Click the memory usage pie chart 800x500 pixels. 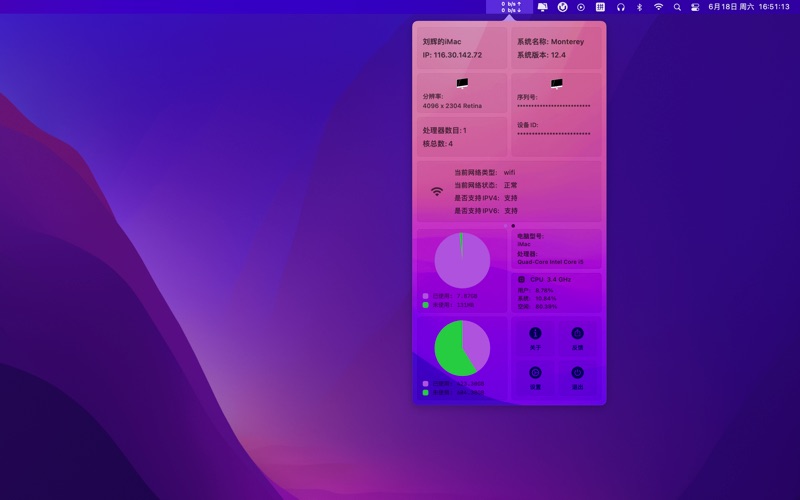tap(462, 261)
